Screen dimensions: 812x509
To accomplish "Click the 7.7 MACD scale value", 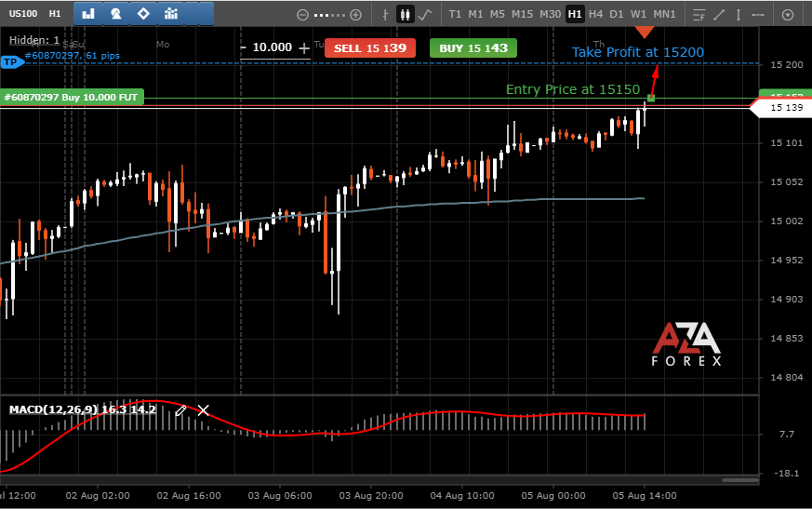I will (787, 435).
